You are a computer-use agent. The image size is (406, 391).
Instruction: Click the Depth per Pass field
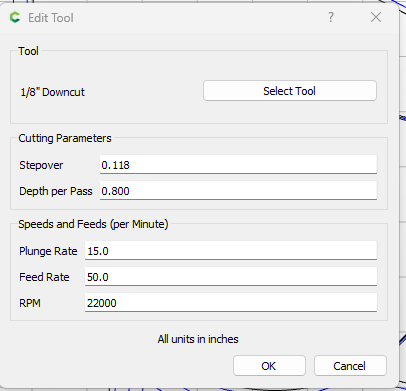238,191
